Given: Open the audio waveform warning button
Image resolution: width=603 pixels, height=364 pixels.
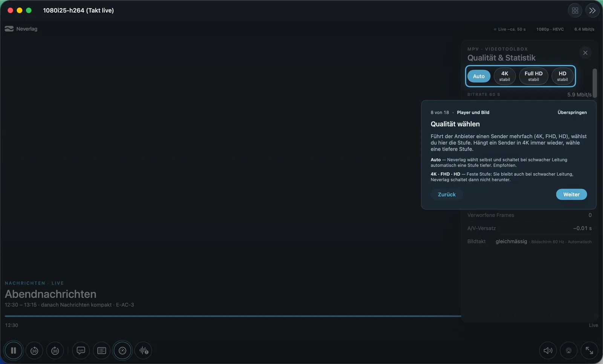Looking at the screenshot, I should 143,350.
